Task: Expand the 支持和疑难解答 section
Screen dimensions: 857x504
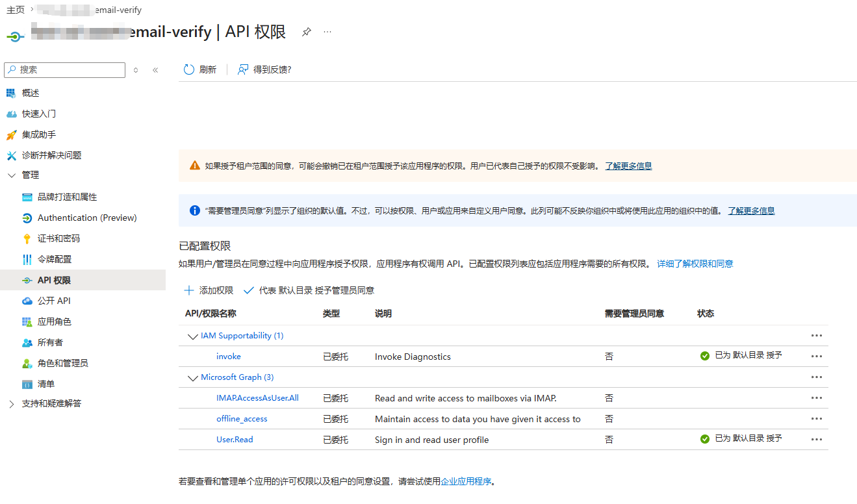Action: pyautogui.click(x=12, y=404)
